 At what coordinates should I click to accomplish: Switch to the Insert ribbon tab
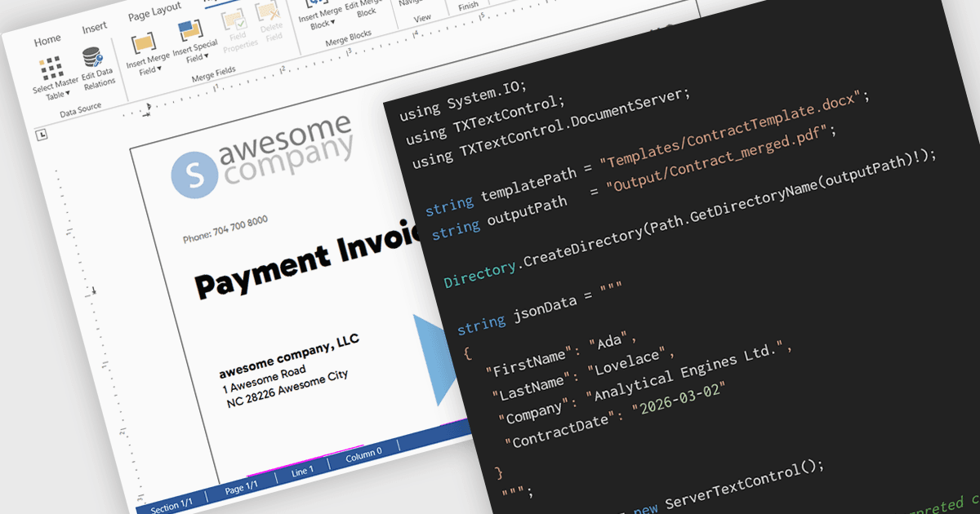[x=94, y=29]
